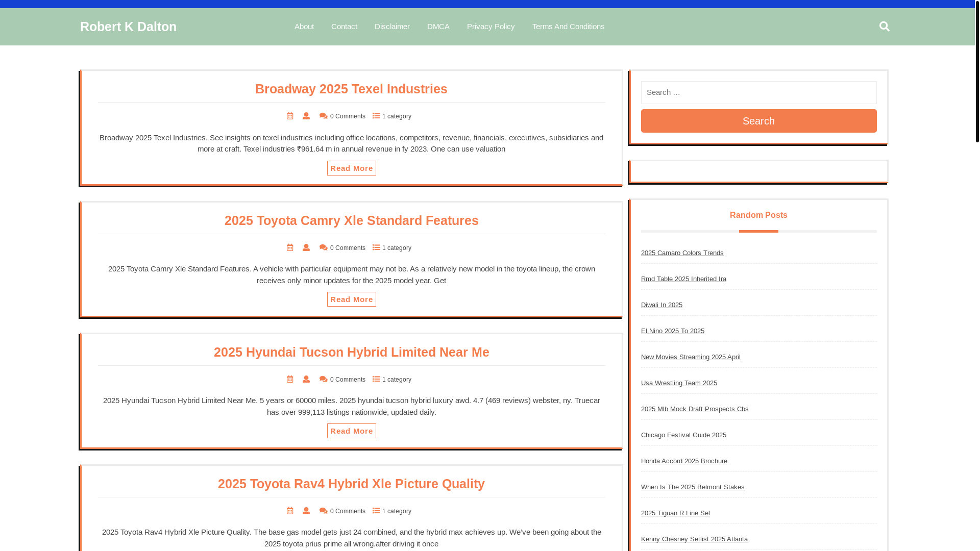Open Honda Accord 2025 Brochure link
Image resolution: width=980 pixels, height=551 pixels.
(684, 461)
